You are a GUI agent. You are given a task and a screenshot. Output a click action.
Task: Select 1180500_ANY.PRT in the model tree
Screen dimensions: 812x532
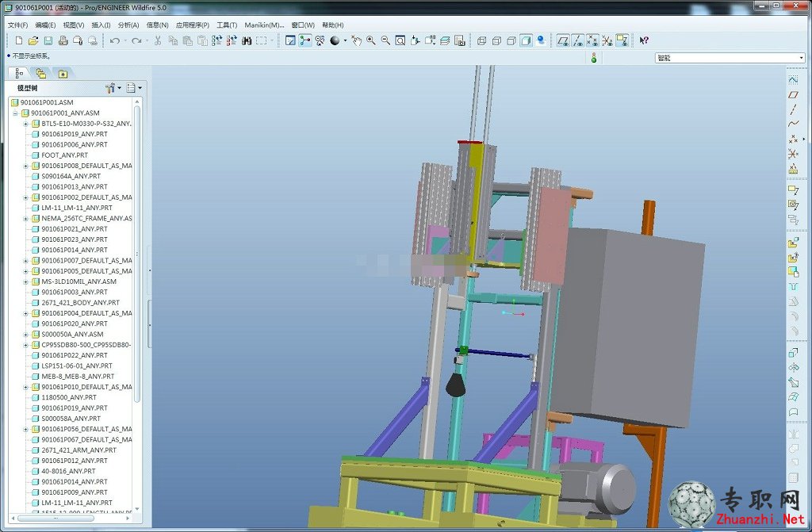(x=69, y=397)
